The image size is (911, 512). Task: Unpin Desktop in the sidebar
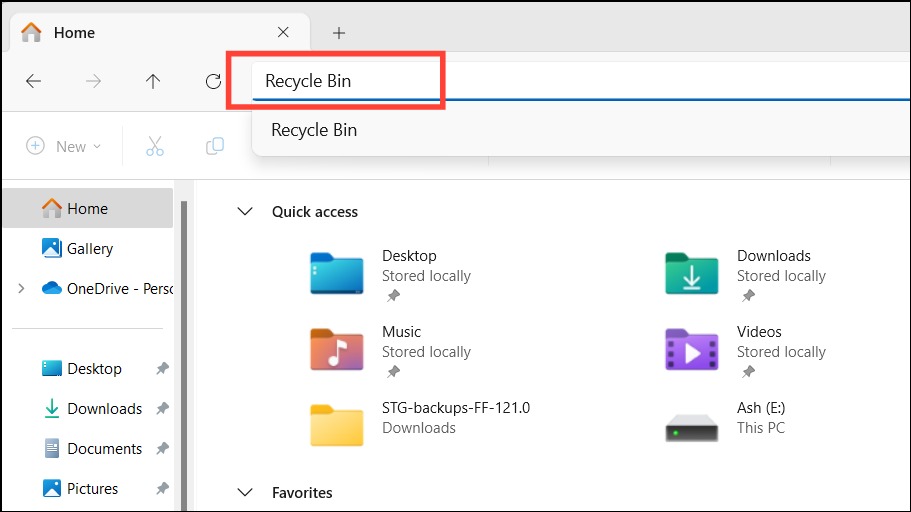click(x=163, y=368)
